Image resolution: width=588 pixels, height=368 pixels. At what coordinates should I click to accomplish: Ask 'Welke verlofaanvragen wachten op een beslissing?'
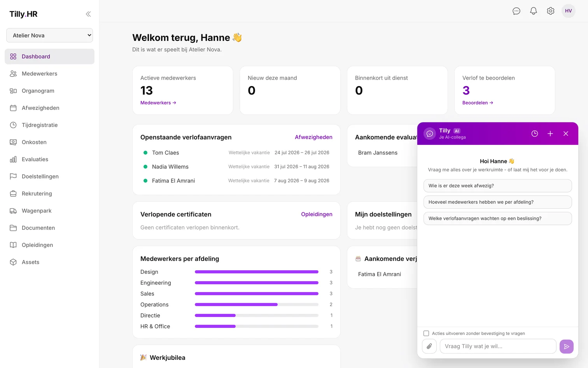pos(497,218)
